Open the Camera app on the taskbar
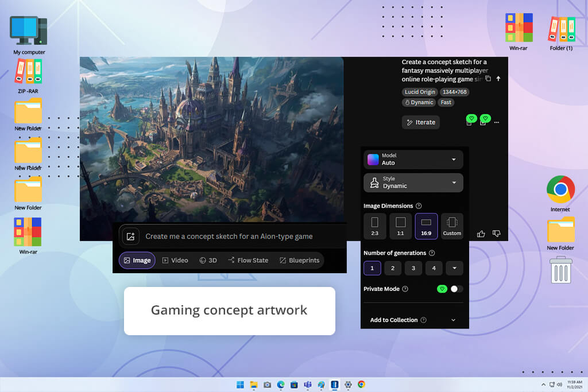The width and height of the screenshot is (588, 392). (x=268, y=385)
